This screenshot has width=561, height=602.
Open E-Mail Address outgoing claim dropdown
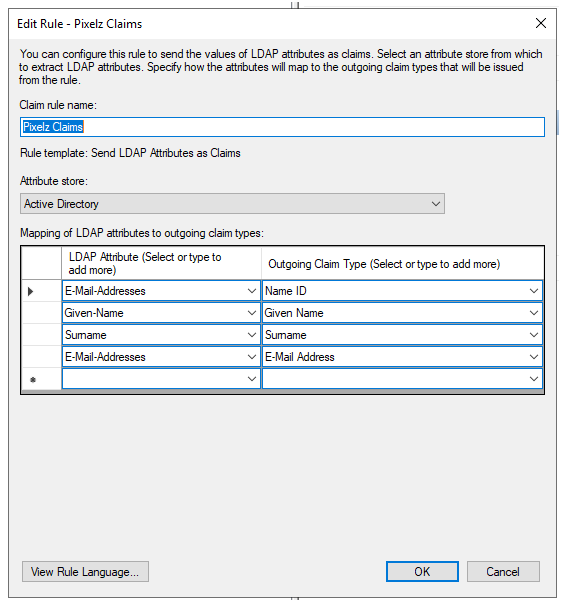(x=533, y=357)
